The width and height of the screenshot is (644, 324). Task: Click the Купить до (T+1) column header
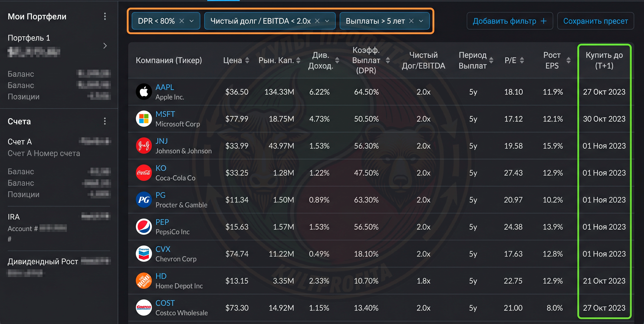click(x=604, y=60)
